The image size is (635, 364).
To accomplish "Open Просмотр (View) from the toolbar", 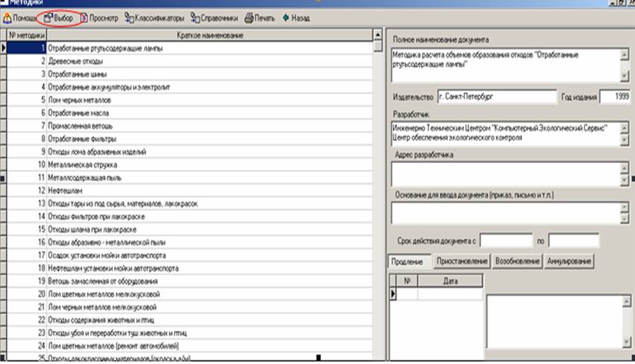I will pos(99,18).
